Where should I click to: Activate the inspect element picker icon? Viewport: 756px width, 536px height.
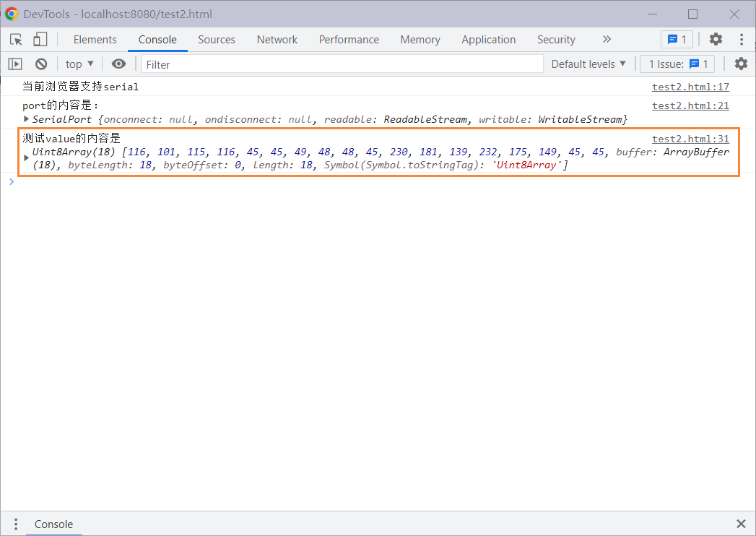coord(16,40)
